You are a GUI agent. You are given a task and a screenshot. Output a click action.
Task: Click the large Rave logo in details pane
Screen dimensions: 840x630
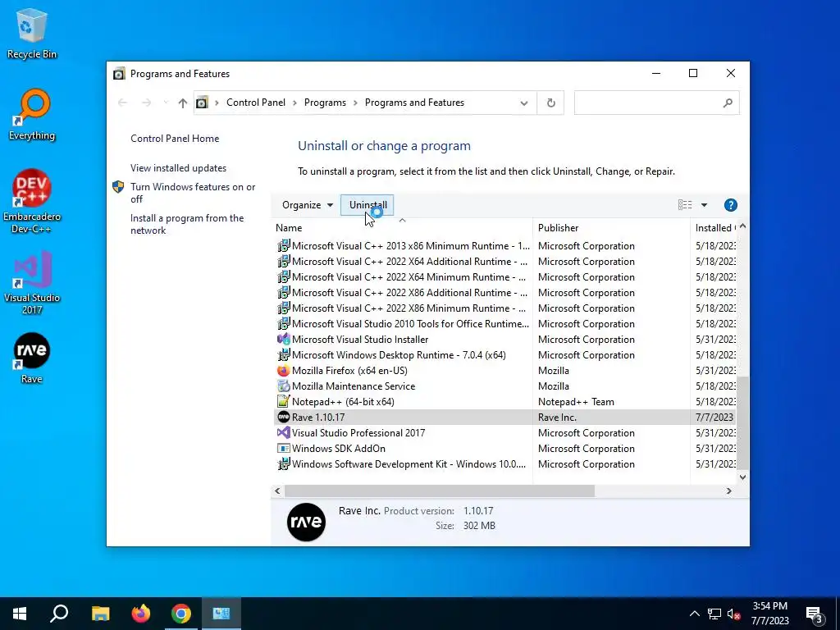click(307, 522)
